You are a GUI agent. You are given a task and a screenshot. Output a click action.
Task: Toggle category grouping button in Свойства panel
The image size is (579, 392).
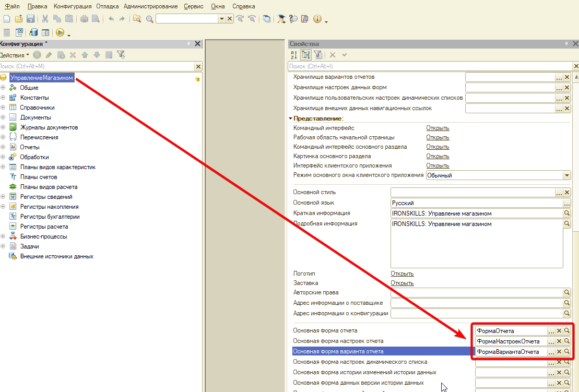(x=306, y=55)
